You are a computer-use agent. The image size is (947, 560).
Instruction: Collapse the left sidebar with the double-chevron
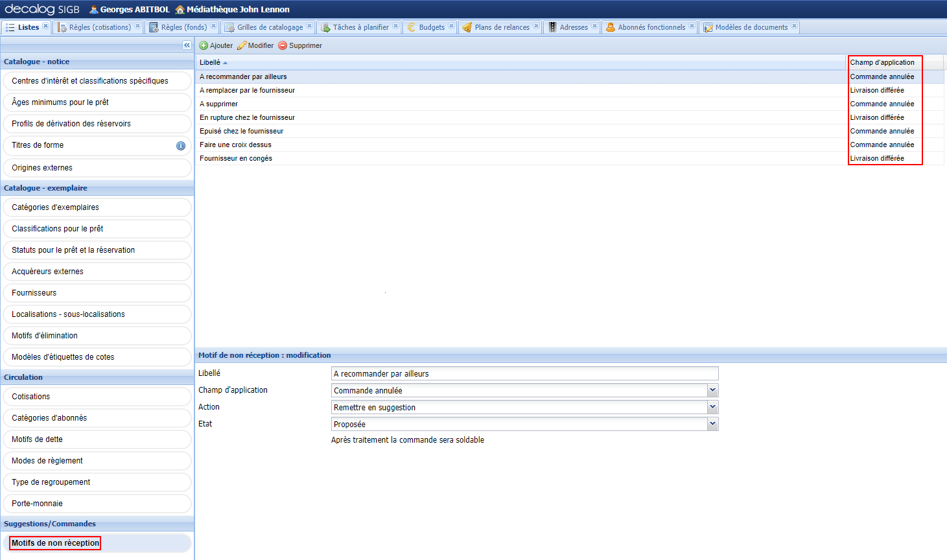tap(187, 45)
